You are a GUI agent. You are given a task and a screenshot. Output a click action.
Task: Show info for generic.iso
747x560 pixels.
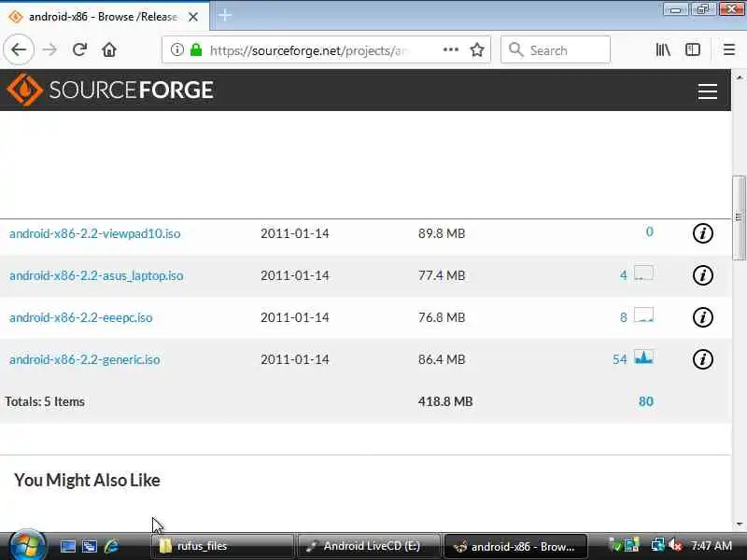[x=702, y=359]
